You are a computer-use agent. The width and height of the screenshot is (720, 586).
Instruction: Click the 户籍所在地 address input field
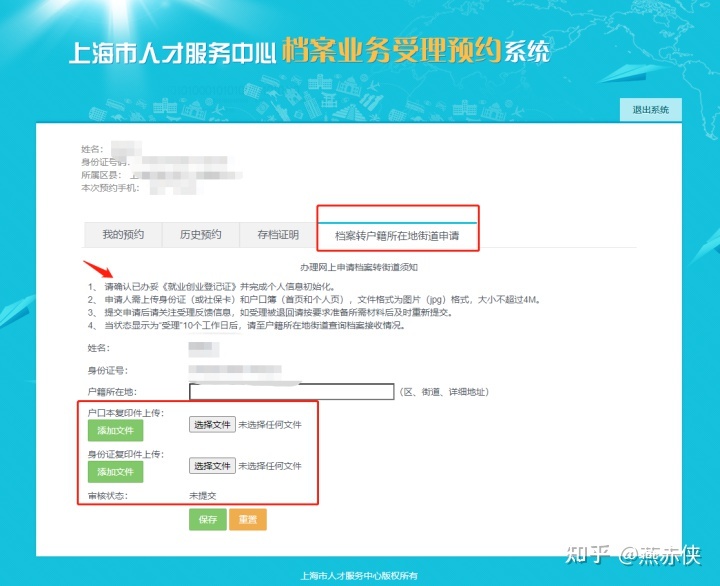(292, 392)
